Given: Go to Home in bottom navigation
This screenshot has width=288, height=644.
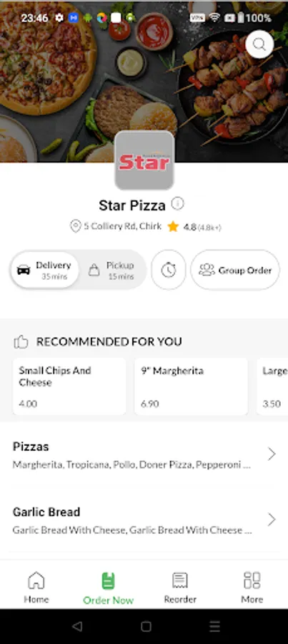Looking at the screenshot, I should tap(36, 587).
